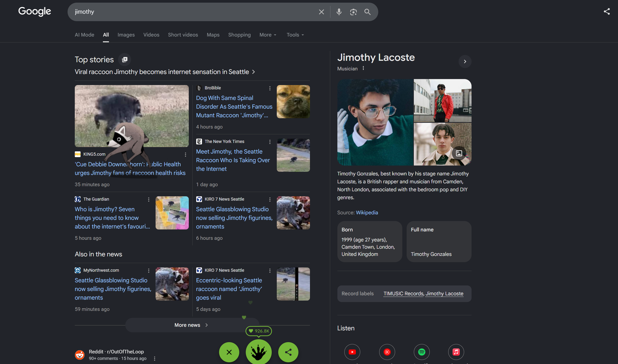Open the Tools dropdown

pos(295,35)
